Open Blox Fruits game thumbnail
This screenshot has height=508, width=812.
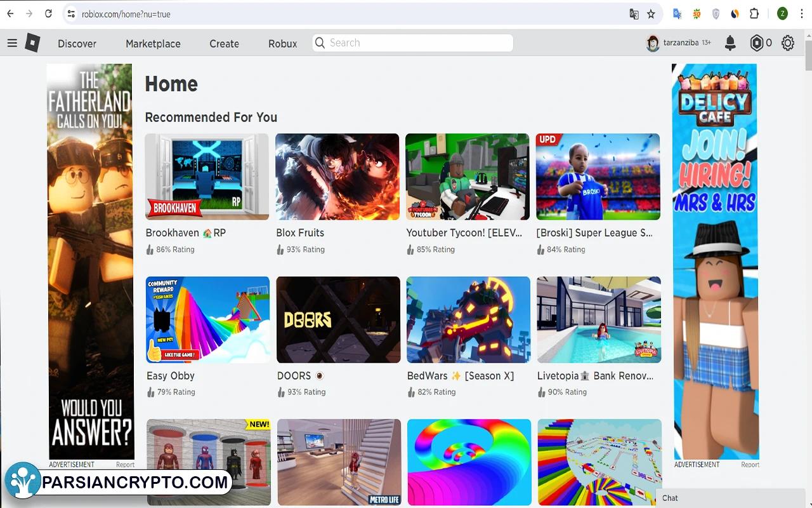click(337, 177)
